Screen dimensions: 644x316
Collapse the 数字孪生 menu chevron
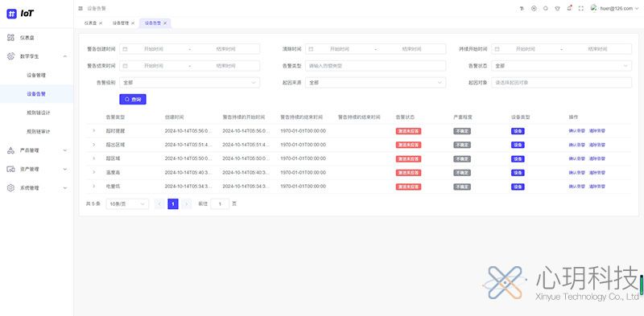[x=65, y=56]
